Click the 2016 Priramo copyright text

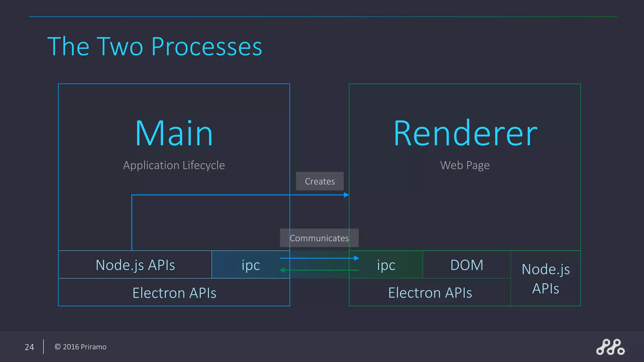[x=80, y=347]
